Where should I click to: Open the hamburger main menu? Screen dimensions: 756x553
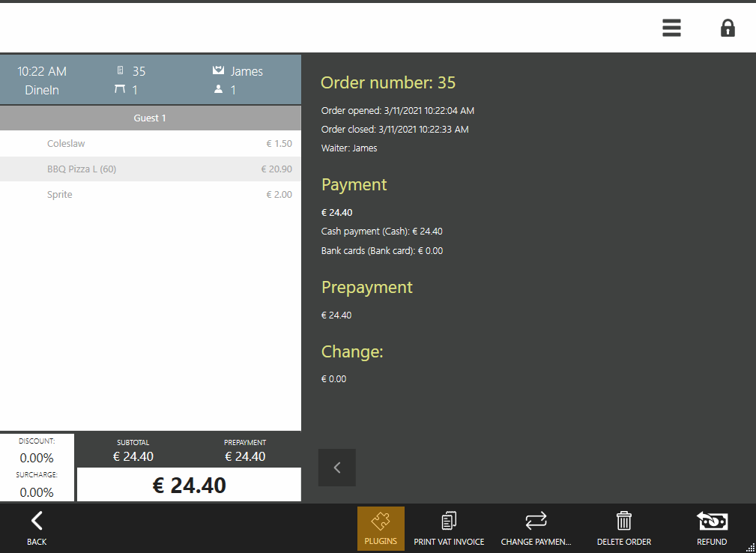click(x=671, y=28)
